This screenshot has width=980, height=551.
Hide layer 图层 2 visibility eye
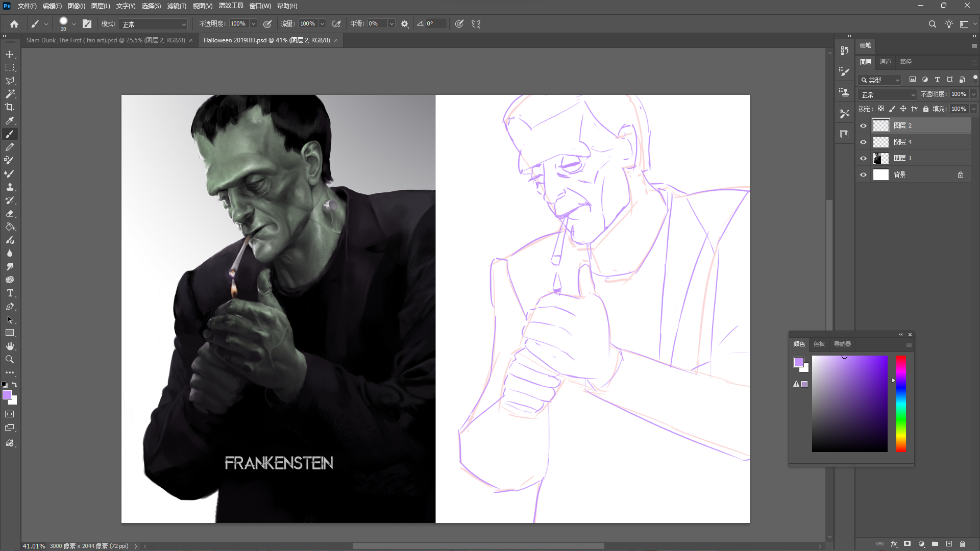click(x=864, y=126)
